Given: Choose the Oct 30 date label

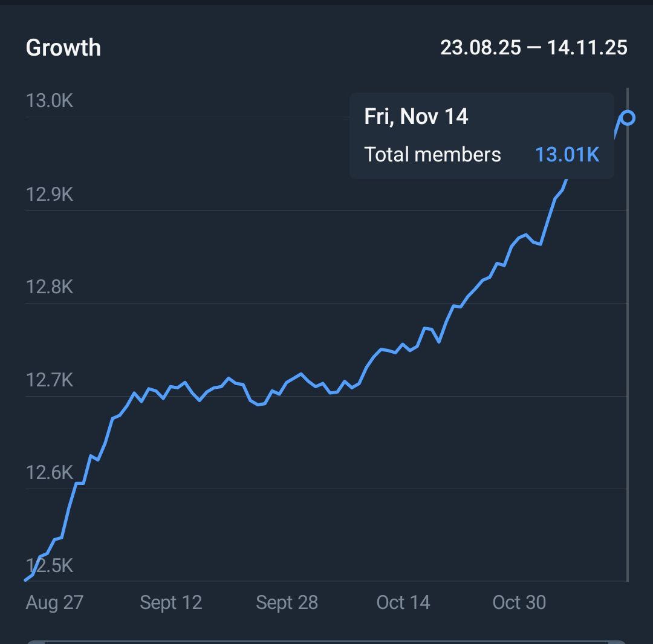Looking at the screenshot, I should click(519, 602).
